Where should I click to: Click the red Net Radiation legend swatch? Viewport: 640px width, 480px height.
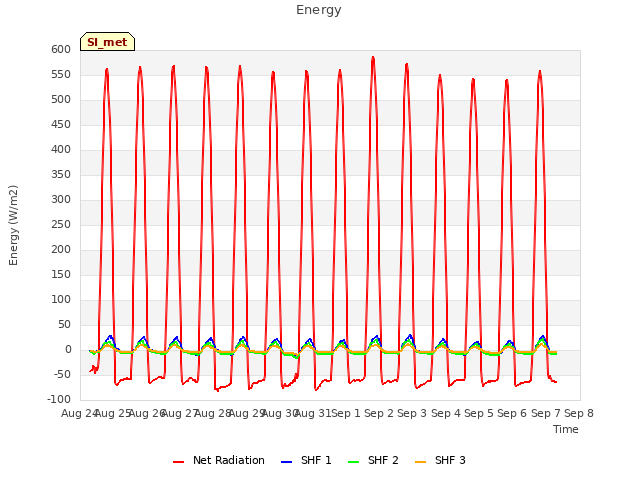(x=178, y=462)
